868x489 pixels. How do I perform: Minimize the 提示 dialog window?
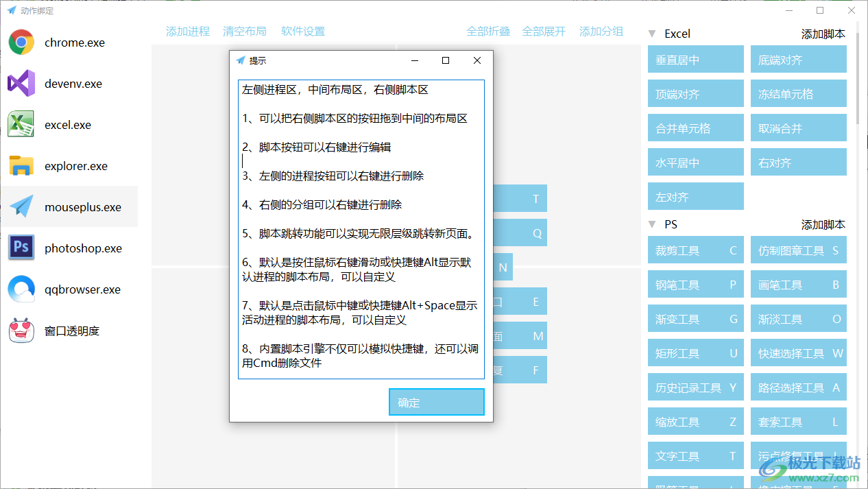415,60
